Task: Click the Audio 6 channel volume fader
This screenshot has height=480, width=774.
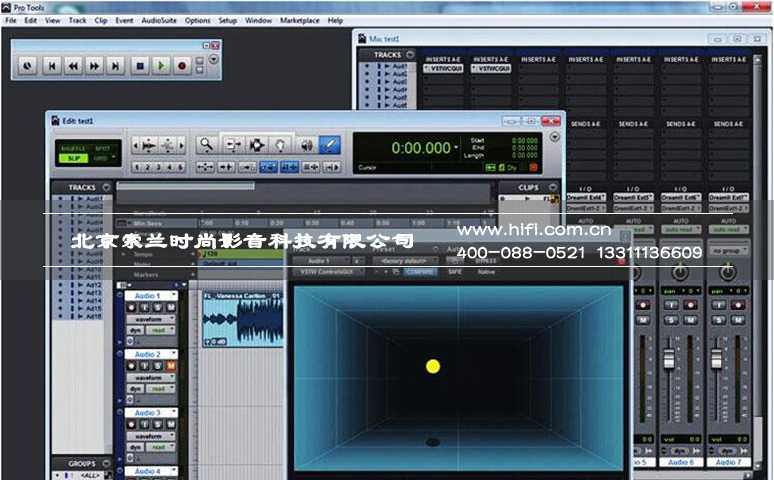Action: tap(669, 358)
